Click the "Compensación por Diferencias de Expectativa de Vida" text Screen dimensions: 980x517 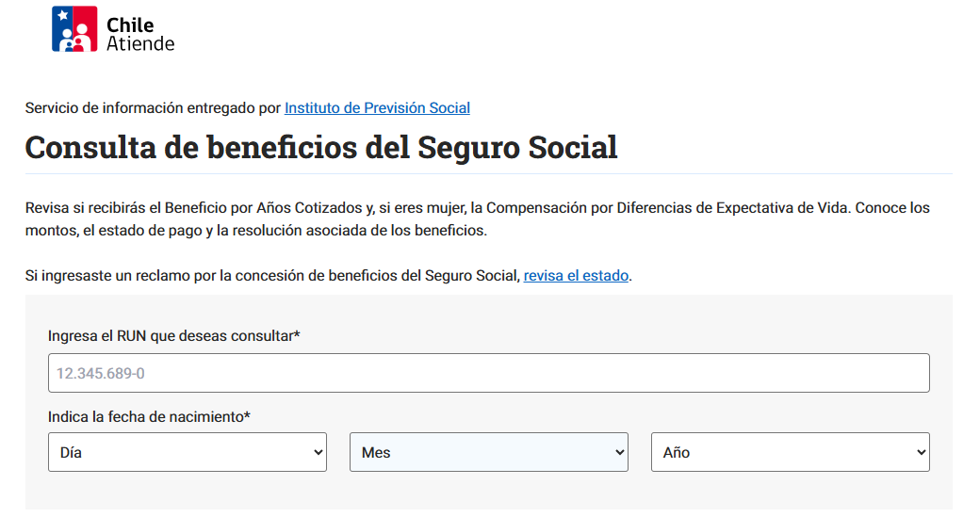coord(666,208)
